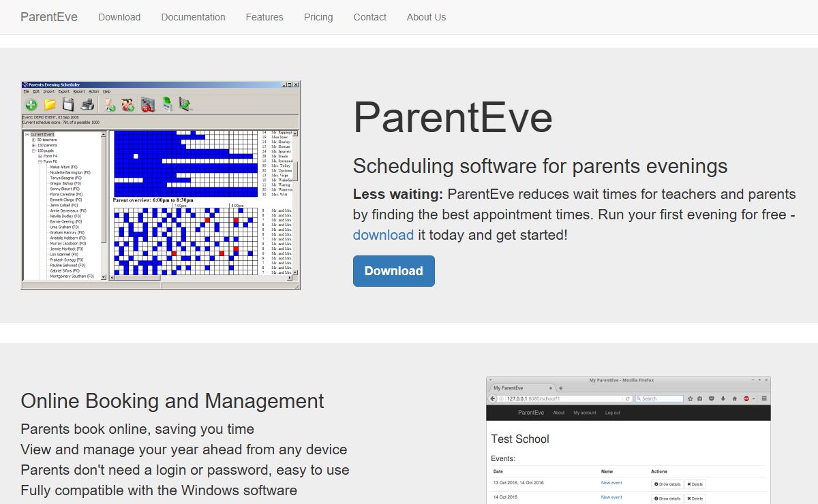This screenshot has height=504, width=818.
Task: Click the grid with green arrow icon in Scheduler toolbar
Action: pyautogui.click(x=185, y=105)
